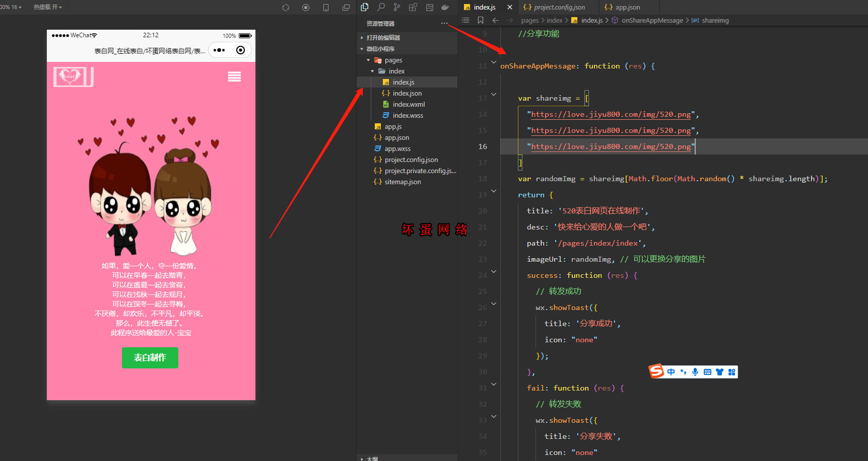
Task: Click IME microphone voice input
Action: tap(695, 372)
